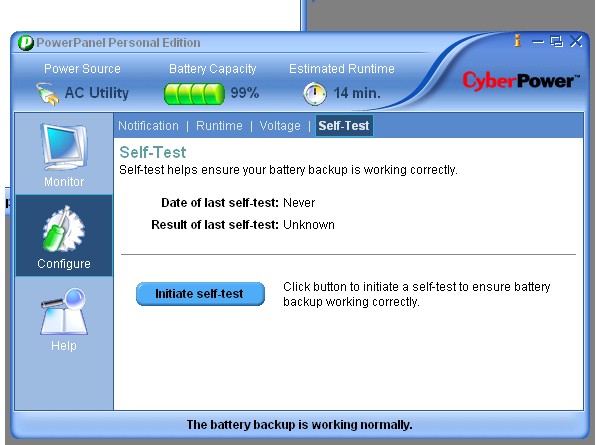
Task: Click the 'Date of last self-test:' label
Action: coord(220,203)
